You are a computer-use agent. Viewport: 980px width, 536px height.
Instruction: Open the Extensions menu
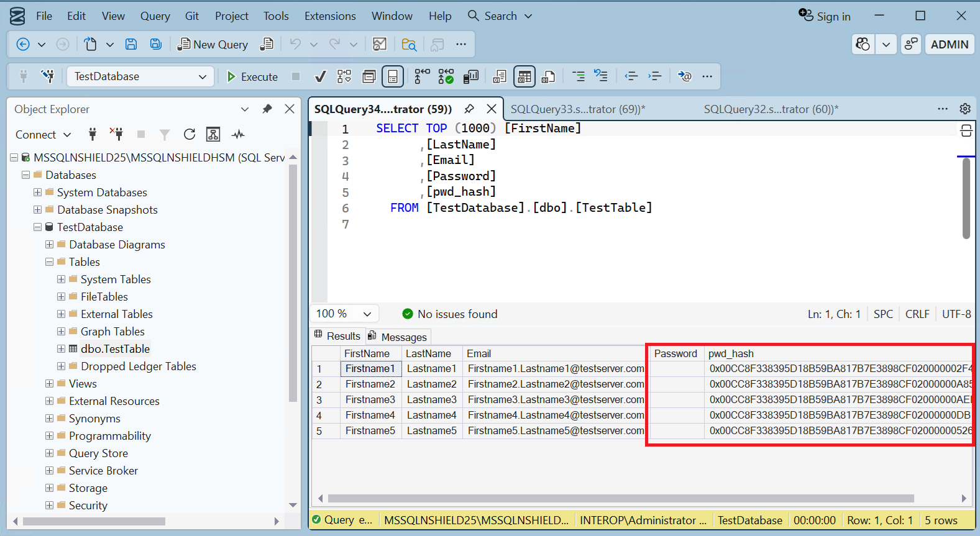point(330,16)
